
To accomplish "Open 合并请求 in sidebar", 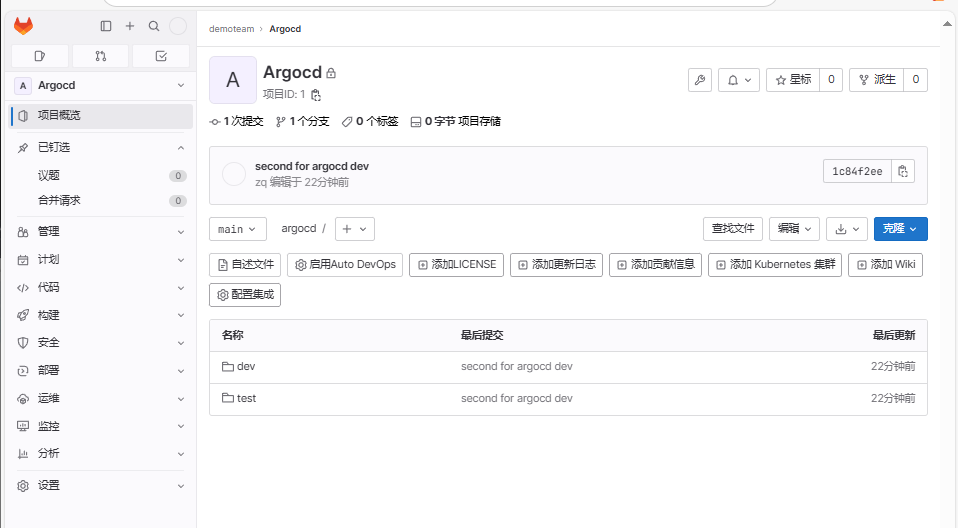I will [101, 200].
